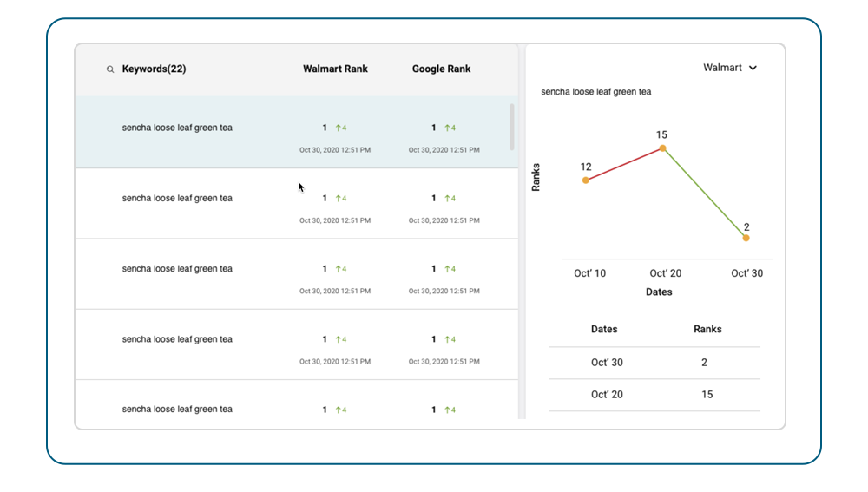Click the Oct' 30 data point labeled 2
This screenshot has height=492, width=868.
click(x=746, y=238)
